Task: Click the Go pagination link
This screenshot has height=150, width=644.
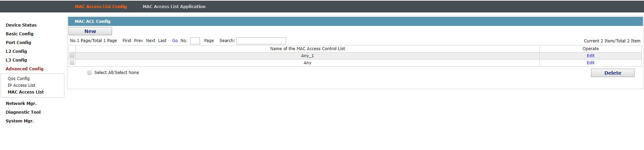Action: [x=175, y=41]
